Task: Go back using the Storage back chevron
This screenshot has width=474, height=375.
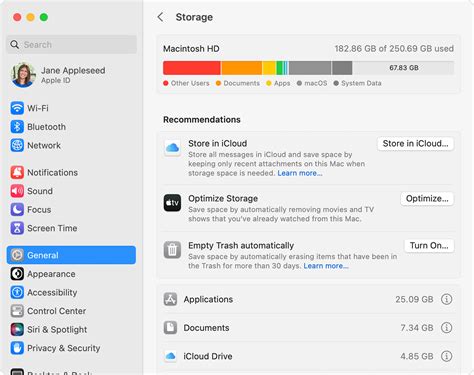Action: click(x=160, y=17)
